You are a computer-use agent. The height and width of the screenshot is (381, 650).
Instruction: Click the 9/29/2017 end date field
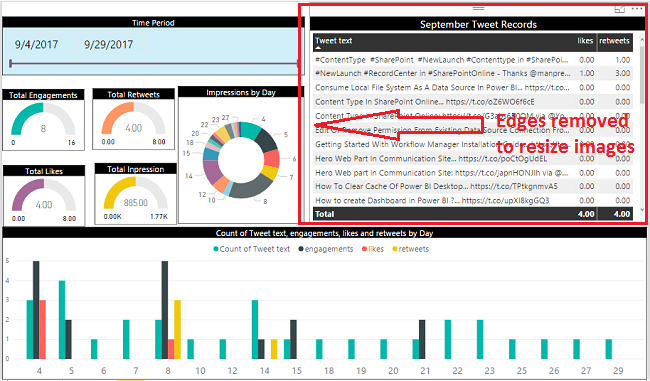click(x=109, y=44)
